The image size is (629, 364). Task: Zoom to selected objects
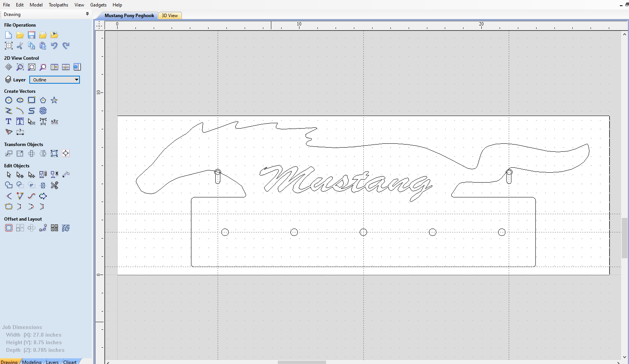click(43, 67)
